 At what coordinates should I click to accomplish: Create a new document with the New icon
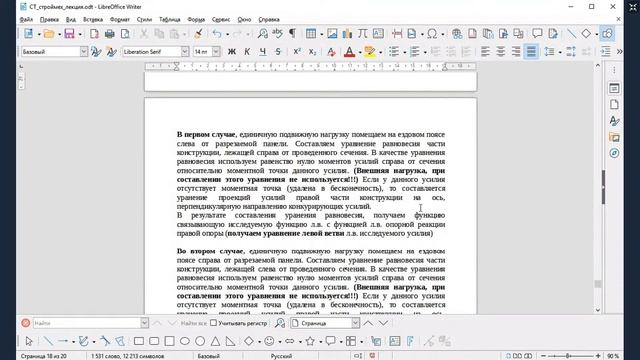point(29,33)
